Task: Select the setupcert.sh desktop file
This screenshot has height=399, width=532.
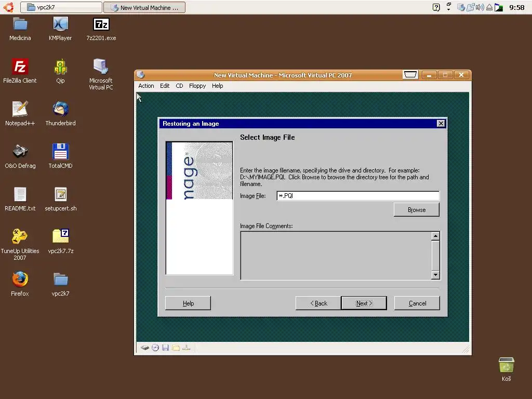Action: click(x=60, y=199)
